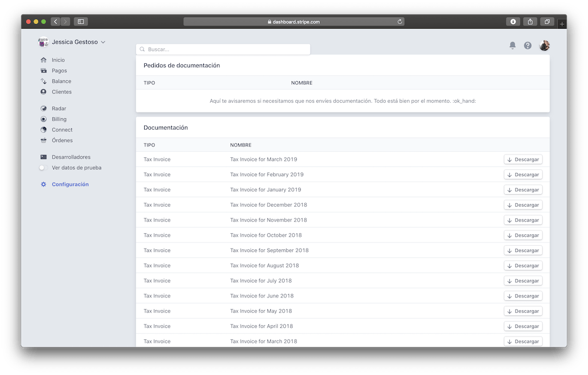Open the help question mark icon
This screenshot has width=588, height=375.
528,46
